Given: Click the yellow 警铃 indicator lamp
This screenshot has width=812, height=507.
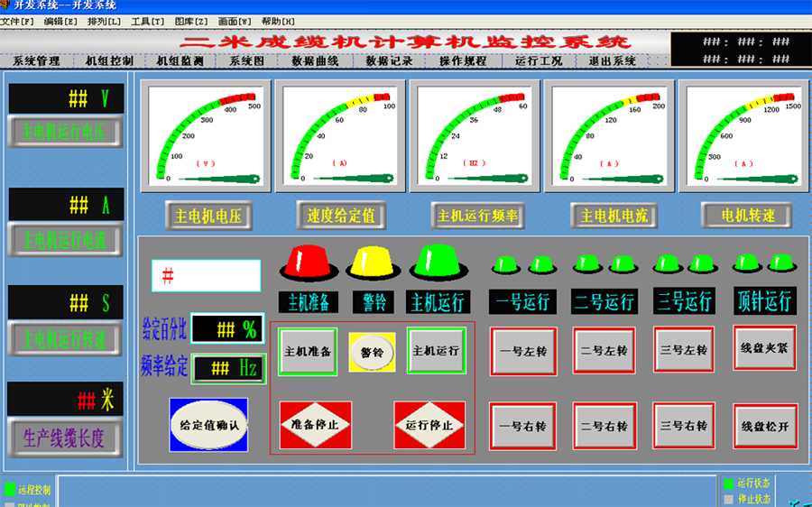Looking at the screenshot, I should (x=374, y=262).
